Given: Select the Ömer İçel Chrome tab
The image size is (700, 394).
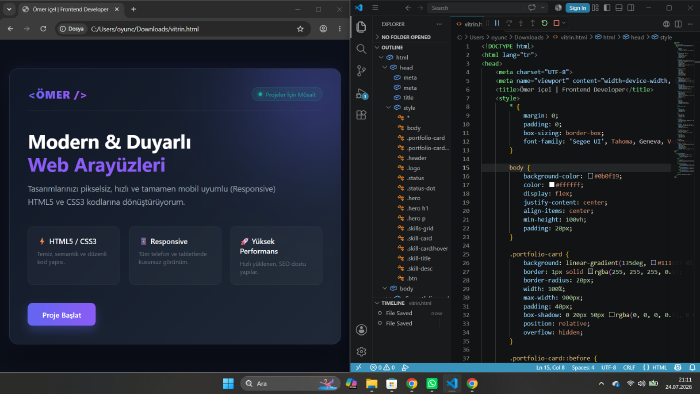Looking at the screenshot, I should tap(71, 9).
